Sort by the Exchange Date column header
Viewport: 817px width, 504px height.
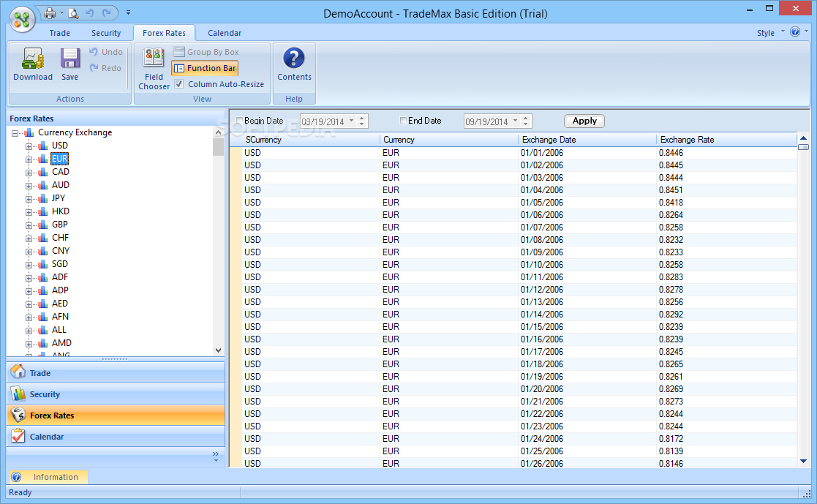587,140
